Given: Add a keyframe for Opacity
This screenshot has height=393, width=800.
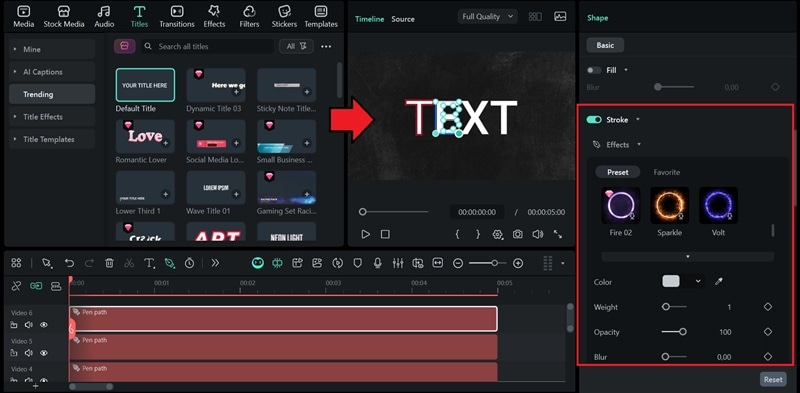Looking at the screenshot, I should click(x=768, y=332).
